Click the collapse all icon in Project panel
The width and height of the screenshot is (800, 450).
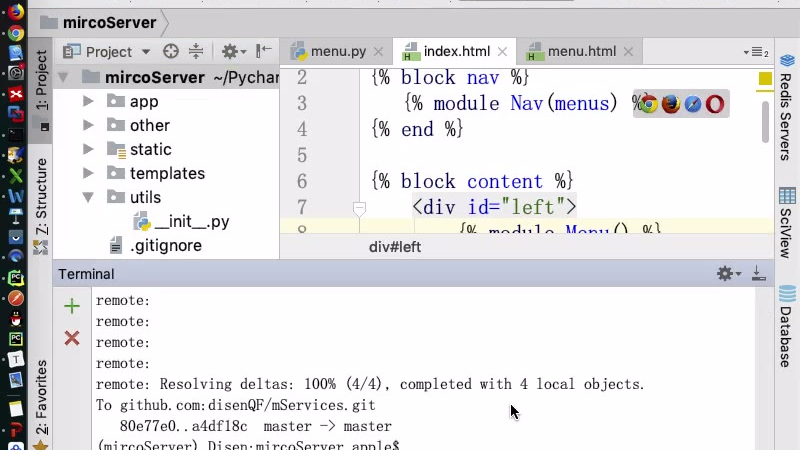(x=196, y=52)
